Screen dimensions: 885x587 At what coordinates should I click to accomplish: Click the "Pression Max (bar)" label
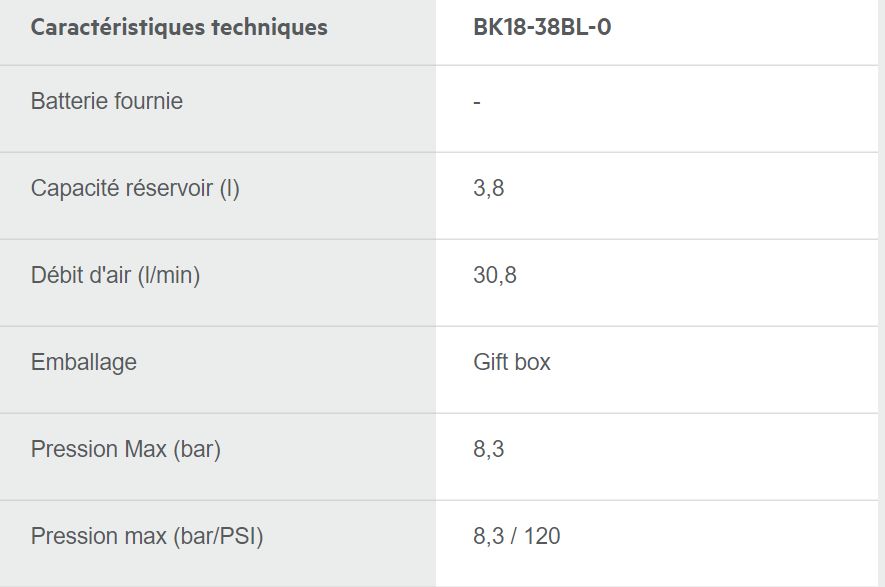(126, 449)
